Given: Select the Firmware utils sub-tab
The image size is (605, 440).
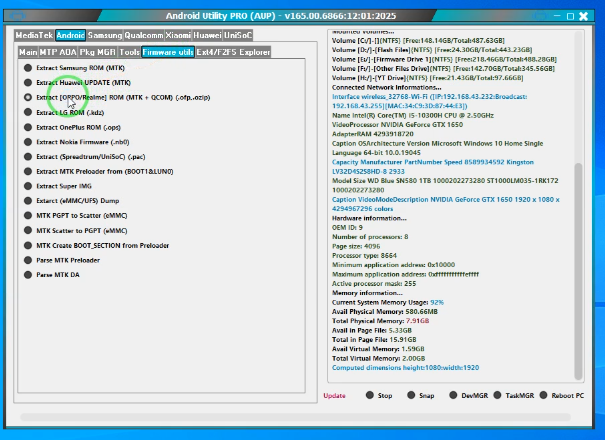Looking at the screenshot, I should tap(168, 52).
